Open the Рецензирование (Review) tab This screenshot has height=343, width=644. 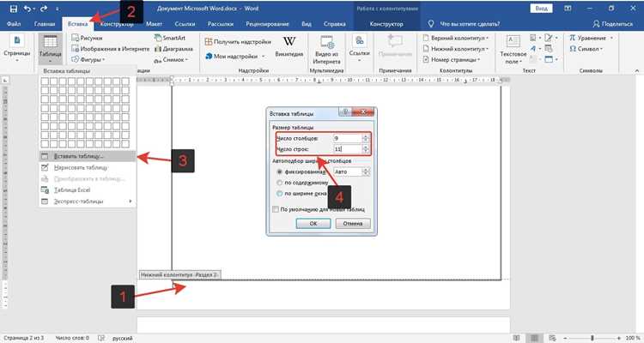click(267, 24)
